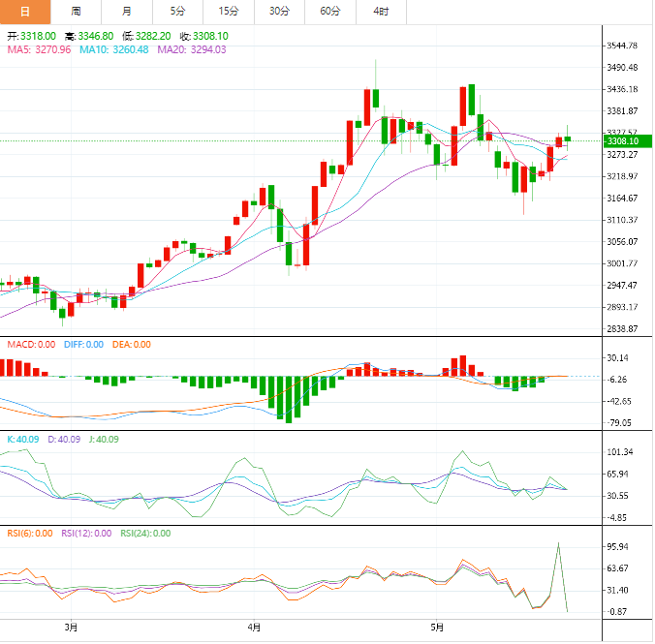The height and width of the screenshot is (644, 655).
Task: Open the 月 monthly timeframe tab
Action: [127, 12]
